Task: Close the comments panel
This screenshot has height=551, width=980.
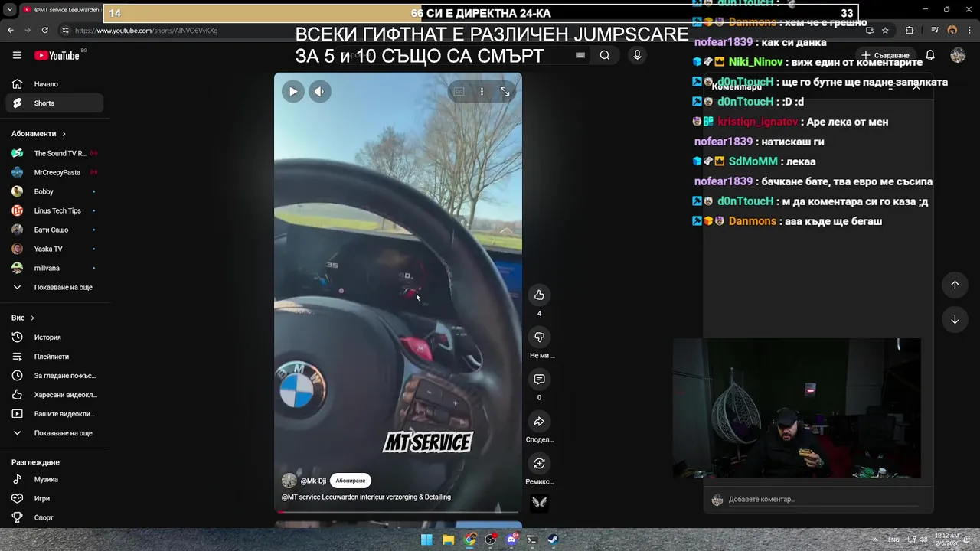Action: 916,87
